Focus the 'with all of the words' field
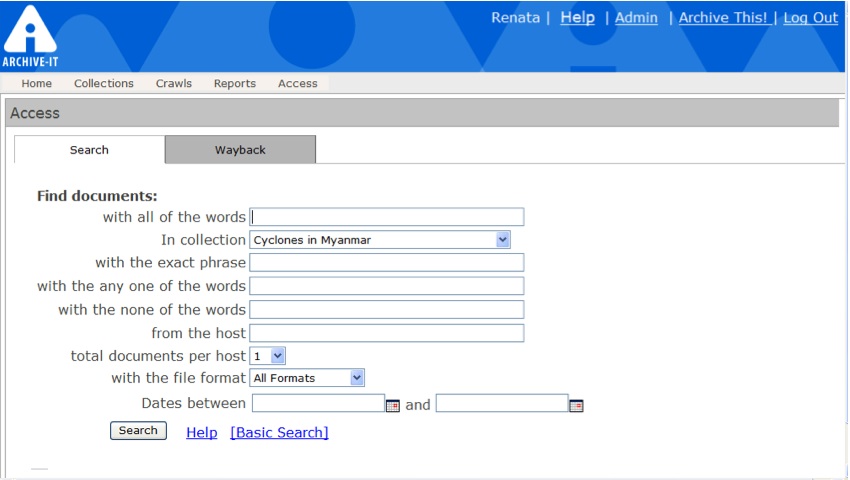The width and height of the screenshot is (850, 480). coord(386,217)
